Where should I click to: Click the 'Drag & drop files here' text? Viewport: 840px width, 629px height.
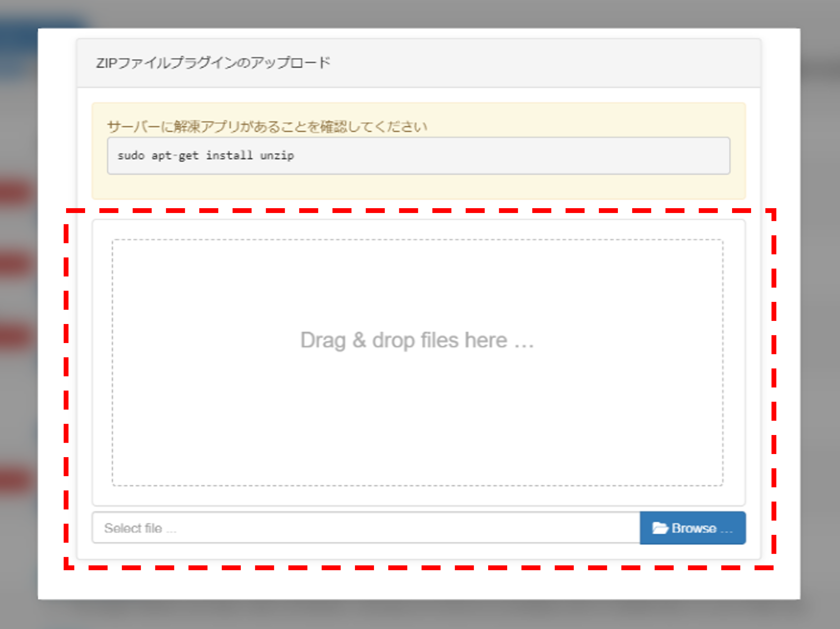(x=417, y=340)
